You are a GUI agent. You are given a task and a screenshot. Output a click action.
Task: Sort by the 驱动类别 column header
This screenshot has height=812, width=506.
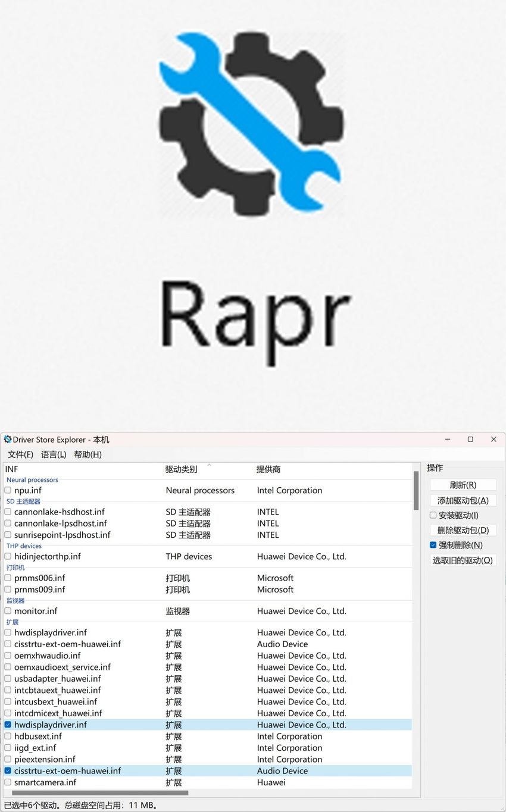pyautogui.click(x=182, y=469)
